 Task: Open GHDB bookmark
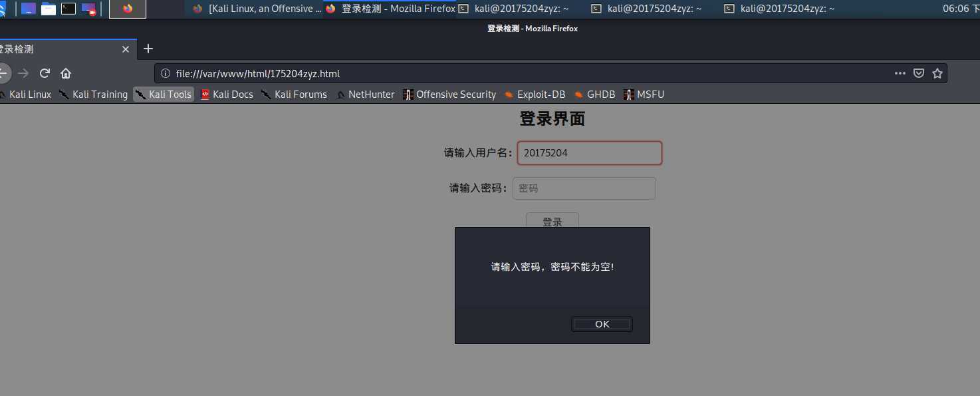click(594, 95)
